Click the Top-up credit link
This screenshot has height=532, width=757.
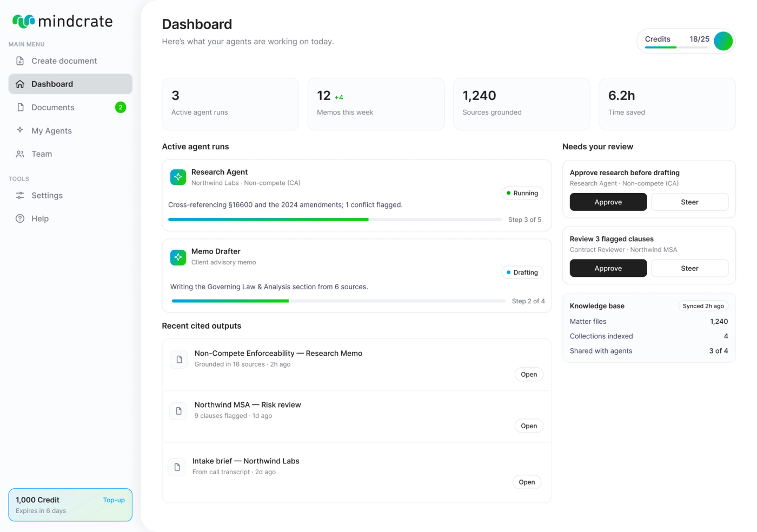click(114, 500)
